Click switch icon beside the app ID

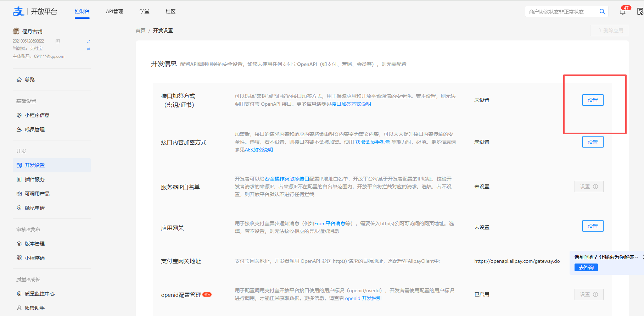click(89, 41)
